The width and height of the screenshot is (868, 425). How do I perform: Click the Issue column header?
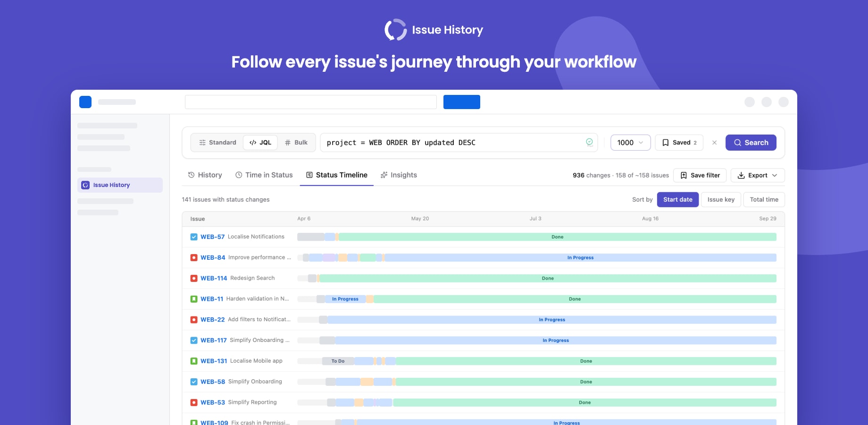198,219
